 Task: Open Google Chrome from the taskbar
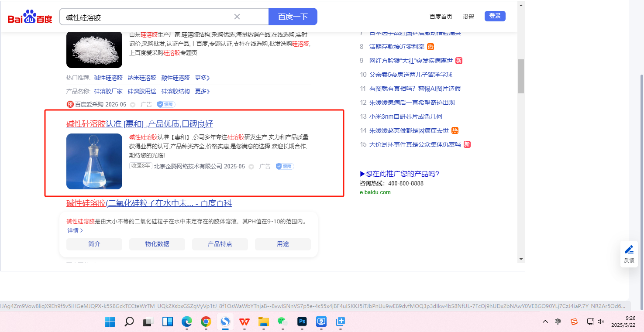[206, 322]
